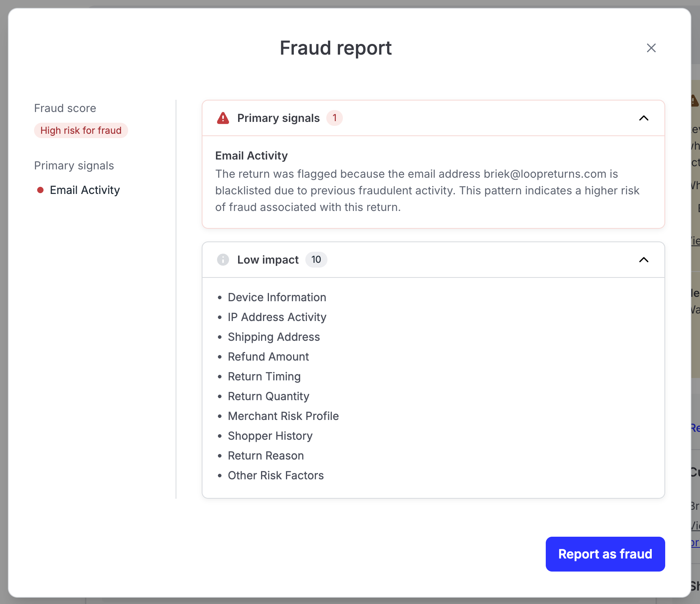This screenshot has height=604, width=700.
Task: Click the Merchant Risk Profile entry
Action: (x=283, y=416)
